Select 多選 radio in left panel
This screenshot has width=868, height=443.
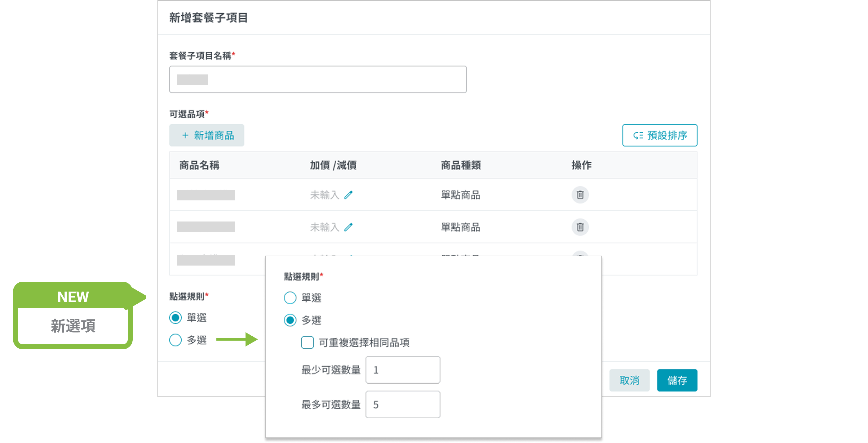tap(175, 339)
